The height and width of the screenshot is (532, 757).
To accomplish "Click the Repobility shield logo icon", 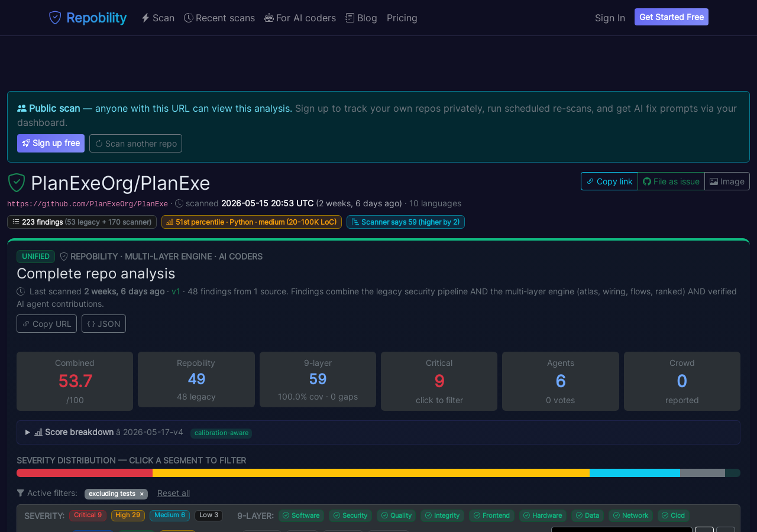I will (x=55, y=18).
